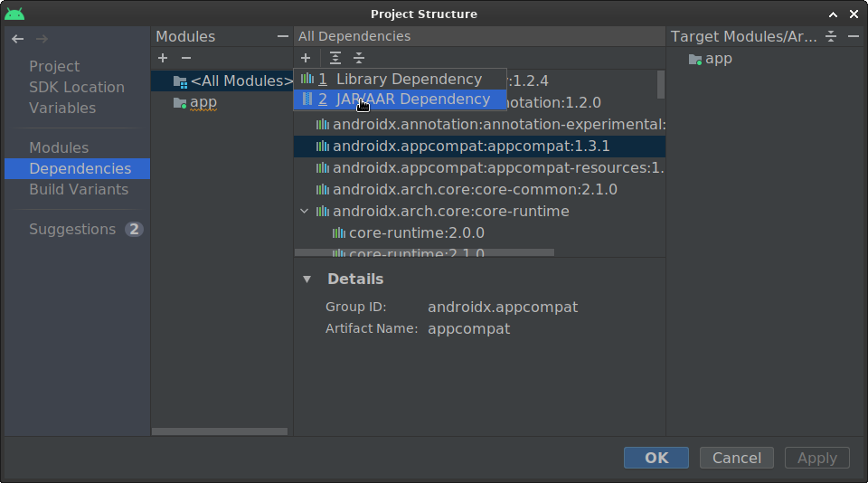Image resolution: width=868 pixels, height=483 pixels.
Task: Open the Build Variants section
Action: click(x=79, y=190)
